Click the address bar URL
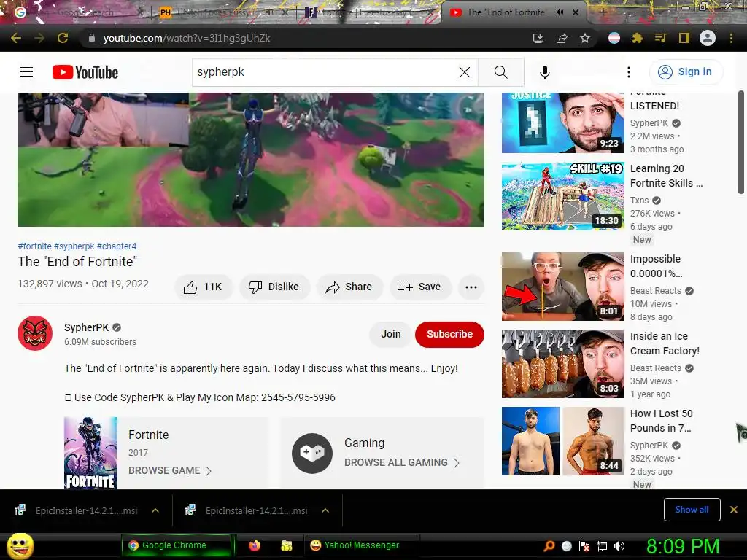The width and height of the screenshot is (747, 560). pos(186,38)
